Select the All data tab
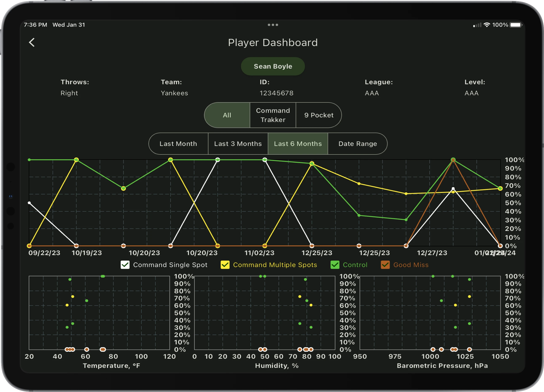This screenshot has width=544, height=392. click(x=227, y=115)
